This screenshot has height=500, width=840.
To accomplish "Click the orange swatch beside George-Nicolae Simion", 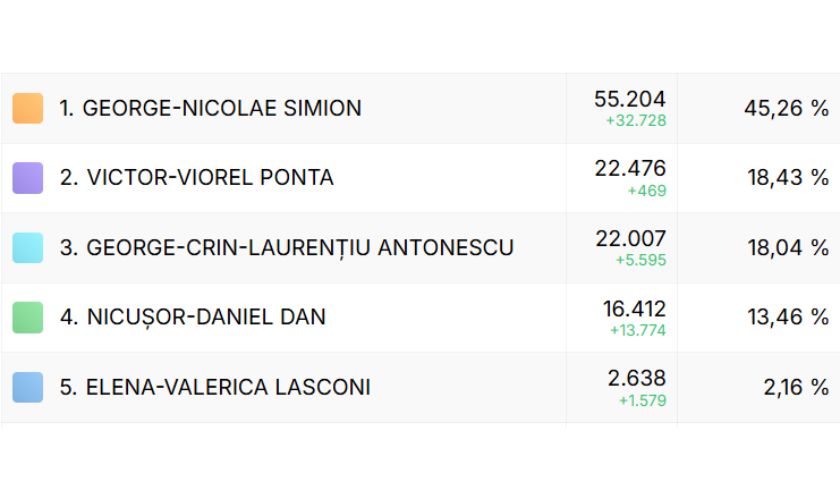I will pos(28,108).
